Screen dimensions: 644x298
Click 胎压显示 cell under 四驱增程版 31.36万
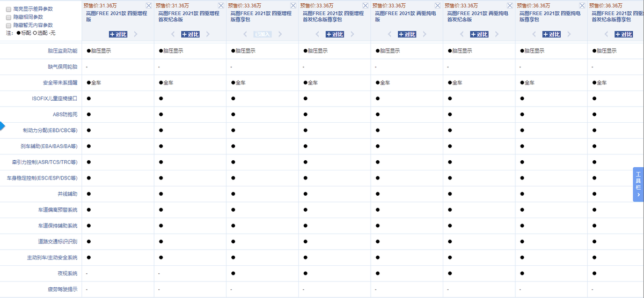point(99,51)
